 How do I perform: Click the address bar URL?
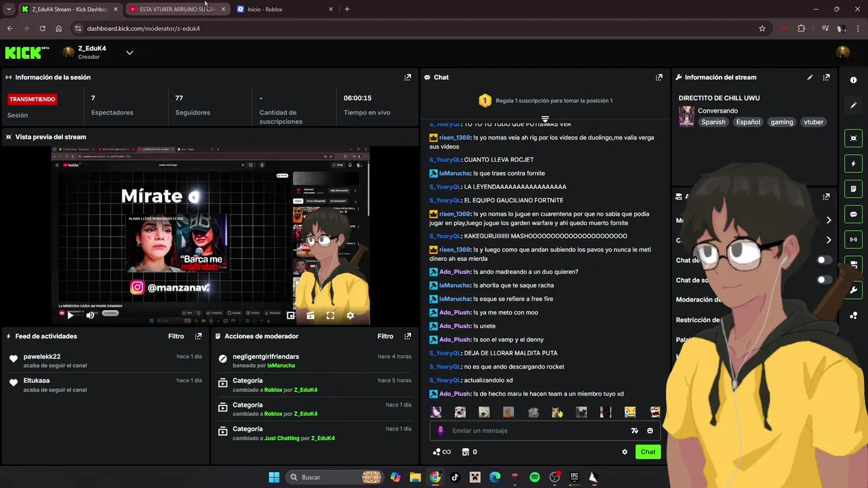tap(143, 28)
